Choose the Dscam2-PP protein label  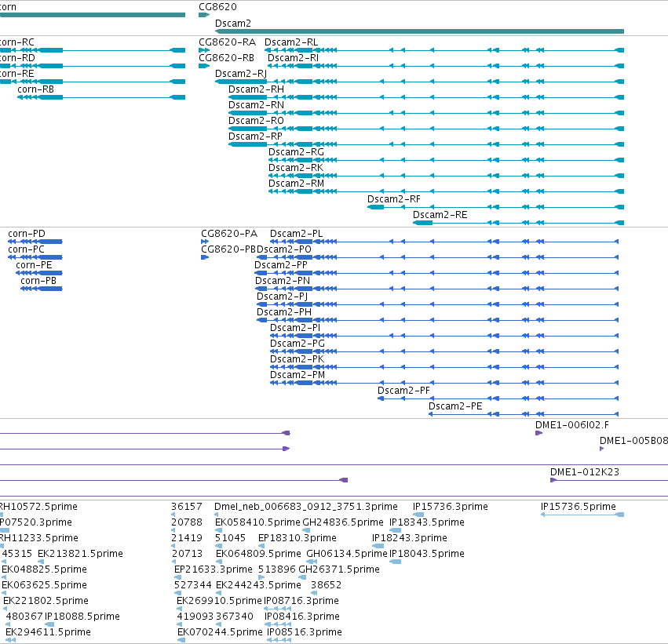[281, 265]
